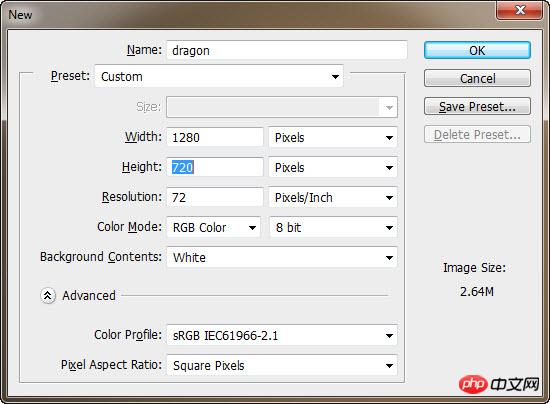
Task: Click the Cancel button
Action: [x=477, y=78]
